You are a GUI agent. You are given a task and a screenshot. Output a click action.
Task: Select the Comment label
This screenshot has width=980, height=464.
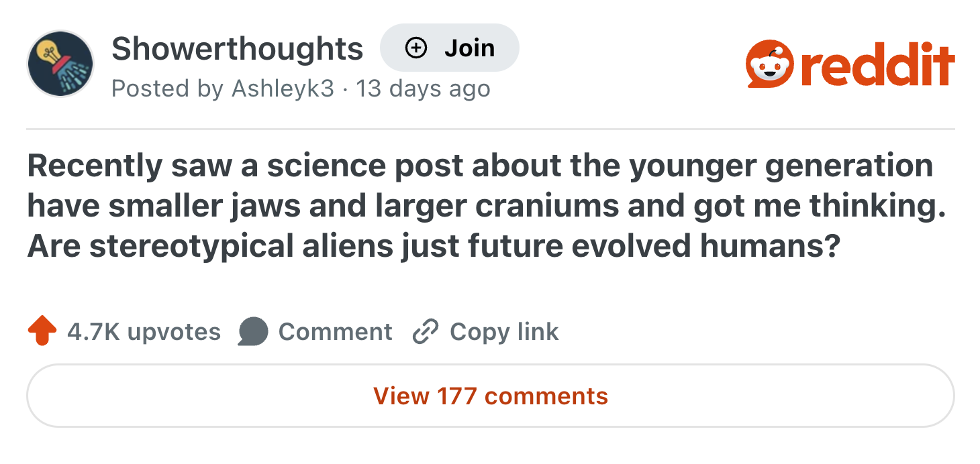pyautogui.click(x=335, y=332)
